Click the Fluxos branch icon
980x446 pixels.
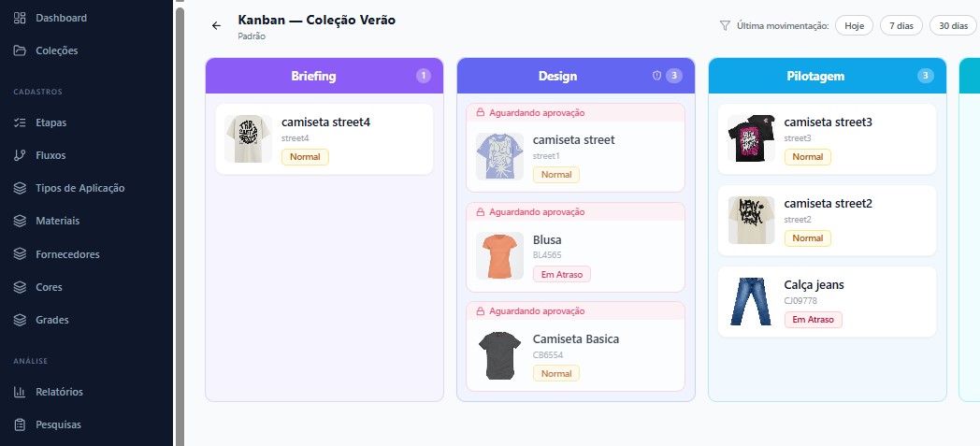[21, 155]
